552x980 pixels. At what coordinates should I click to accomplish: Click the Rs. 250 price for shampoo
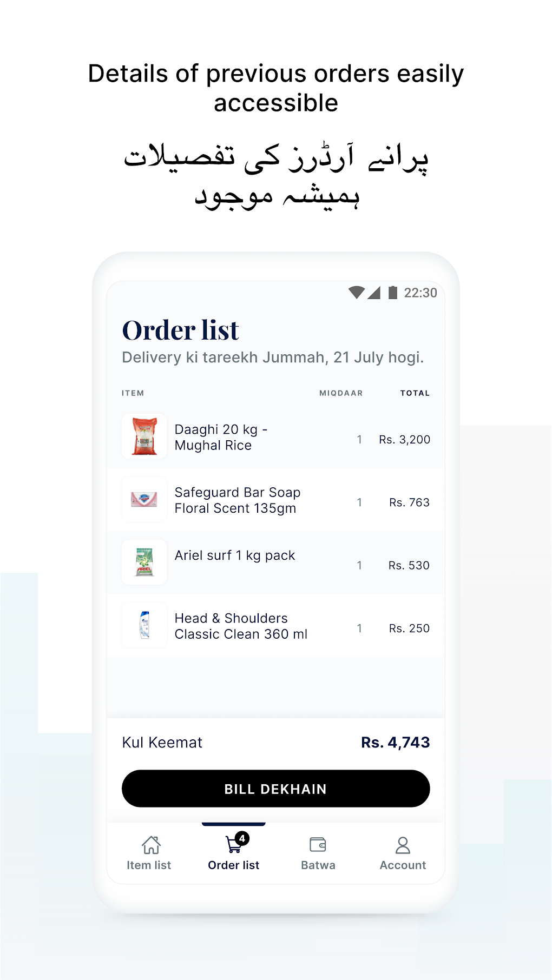(x=409, y=628)
